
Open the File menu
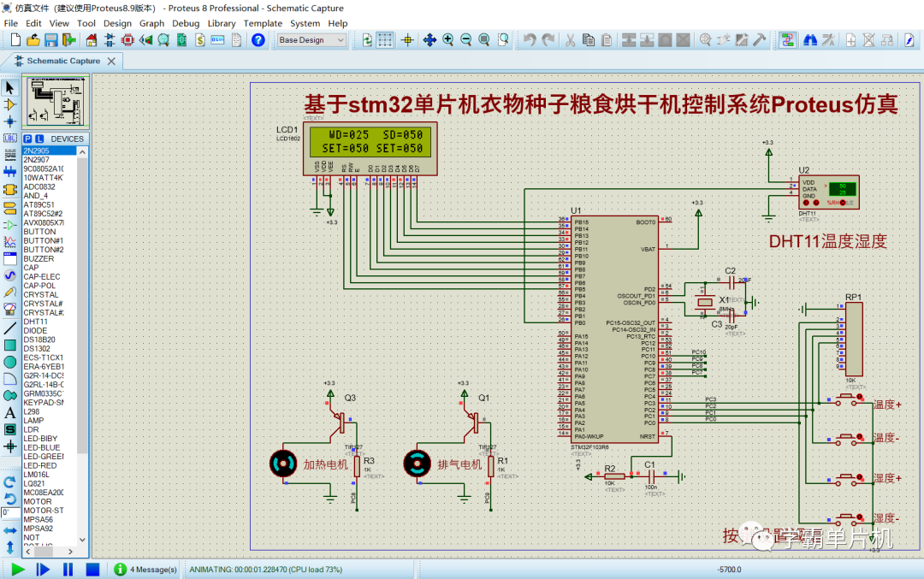pos(11,23)
